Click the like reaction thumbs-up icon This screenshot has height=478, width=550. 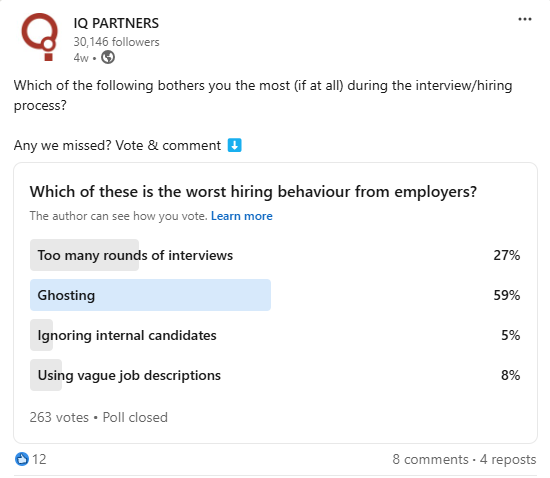[22, 459]
